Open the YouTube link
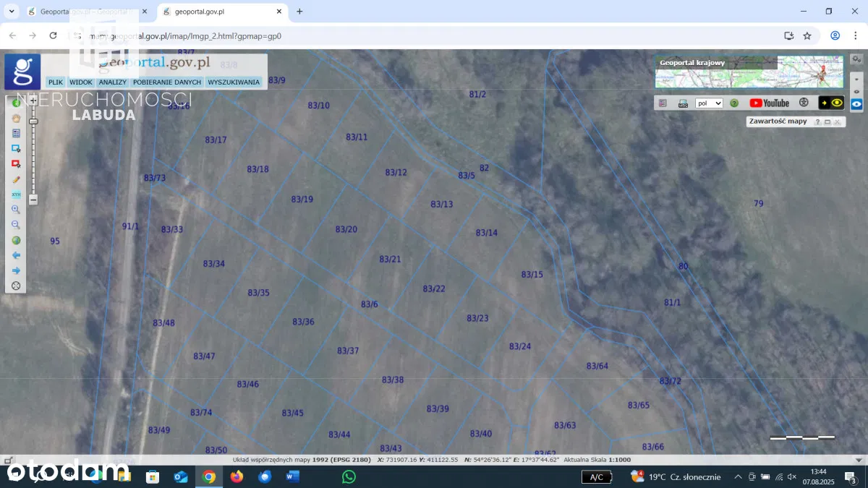The height and width of the screenshot is (488, 868). pos(769,103)
